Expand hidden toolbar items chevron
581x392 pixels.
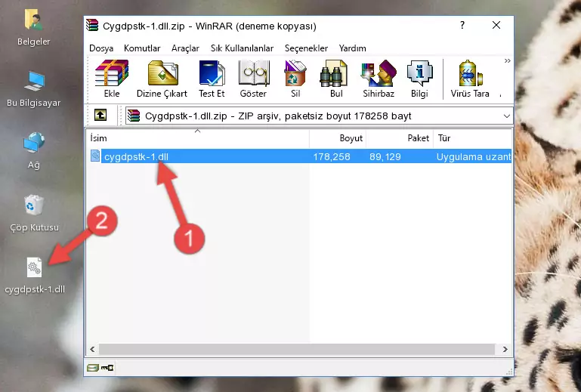click(507, 60)
